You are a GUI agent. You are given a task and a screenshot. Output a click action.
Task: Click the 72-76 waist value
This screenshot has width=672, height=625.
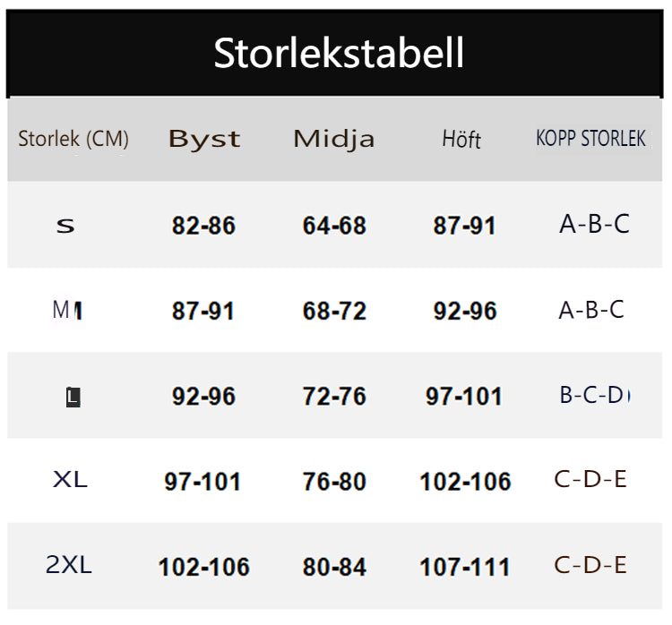tap(334, 397)
